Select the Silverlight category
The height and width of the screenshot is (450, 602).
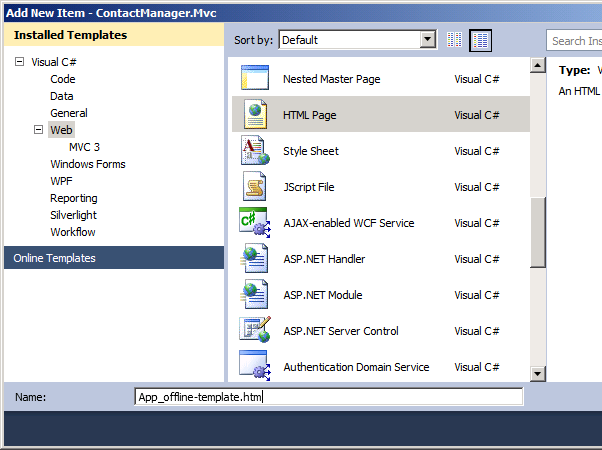click(x=77, y=215)
